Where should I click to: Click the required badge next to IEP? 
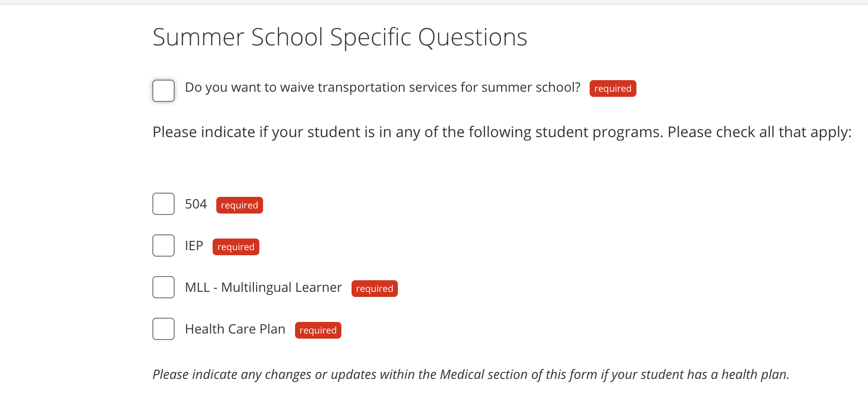pos(236,247)
